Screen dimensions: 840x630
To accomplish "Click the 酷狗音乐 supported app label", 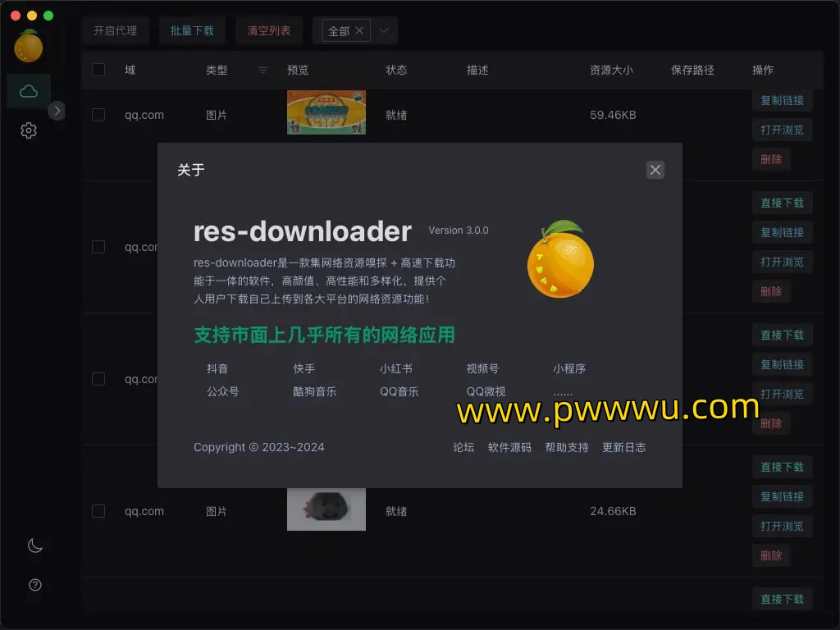I will coord(314,391).
